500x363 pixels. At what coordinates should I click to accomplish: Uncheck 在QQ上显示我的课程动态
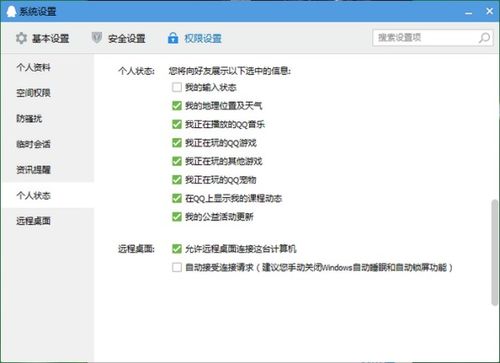177,198
